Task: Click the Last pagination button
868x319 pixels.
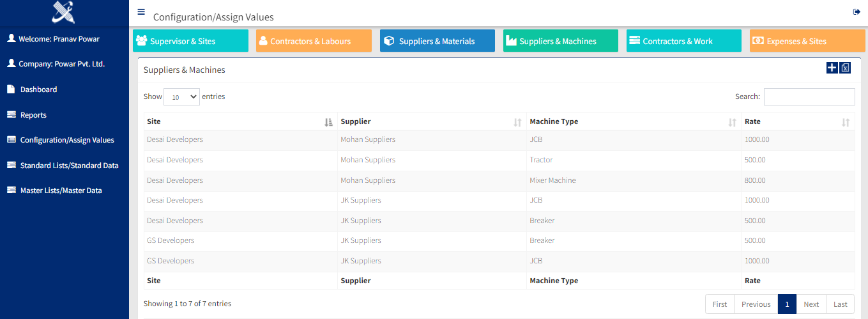Action: (x=840, y=304)
